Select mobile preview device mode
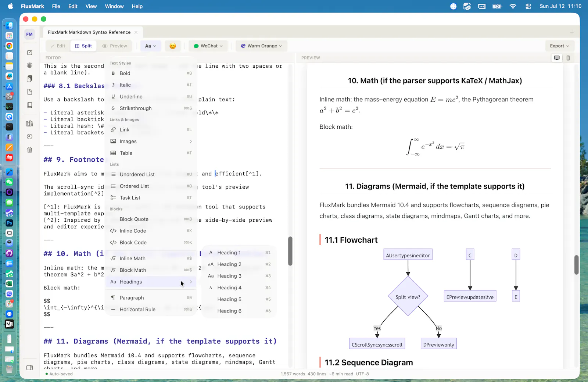Image resolution: width=588 pixels, height=382 pixels. pos(568,58)
